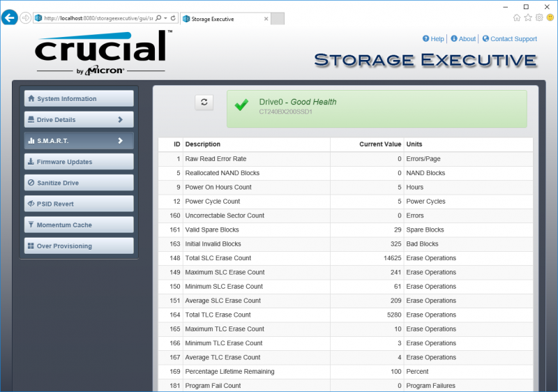
Task: Click the Firmware Updates download icon
Action: 31,162
